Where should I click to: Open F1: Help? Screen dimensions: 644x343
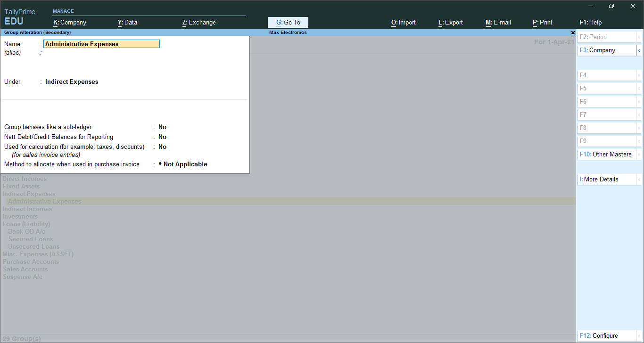tap(590, 22)
